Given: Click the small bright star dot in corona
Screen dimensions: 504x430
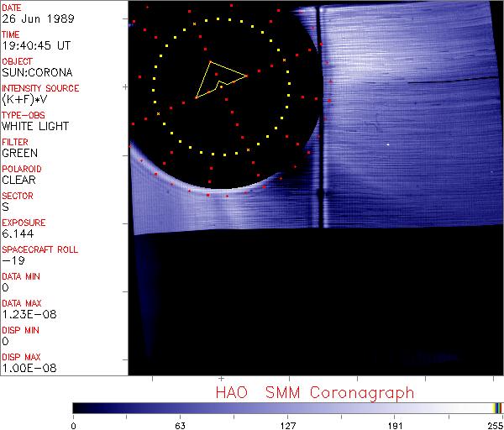Looking at the screenshot, I should [388, 144].
